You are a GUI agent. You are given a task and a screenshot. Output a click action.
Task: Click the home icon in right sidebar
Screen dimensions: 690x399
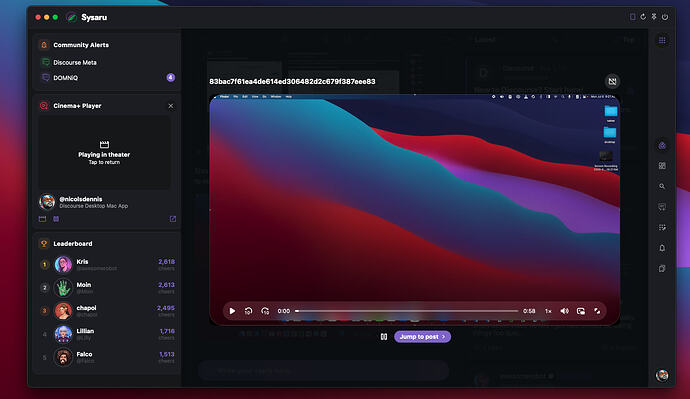662,146
